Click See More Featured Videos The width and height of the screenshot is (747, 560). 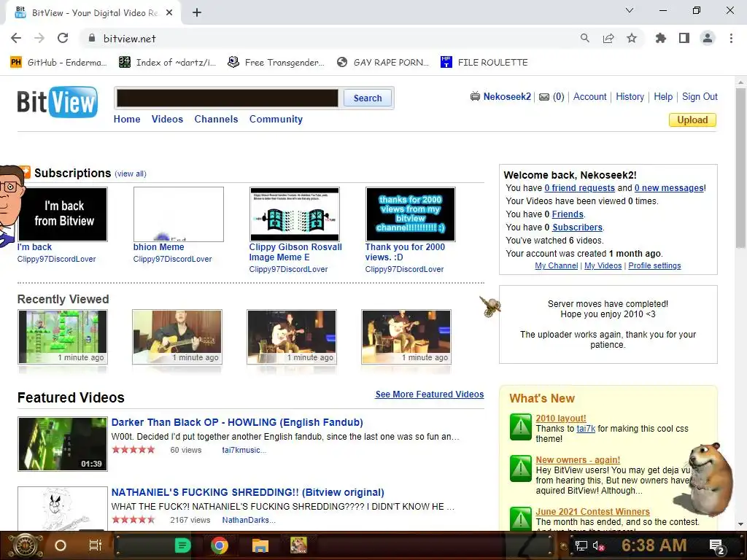pos(429,394)
